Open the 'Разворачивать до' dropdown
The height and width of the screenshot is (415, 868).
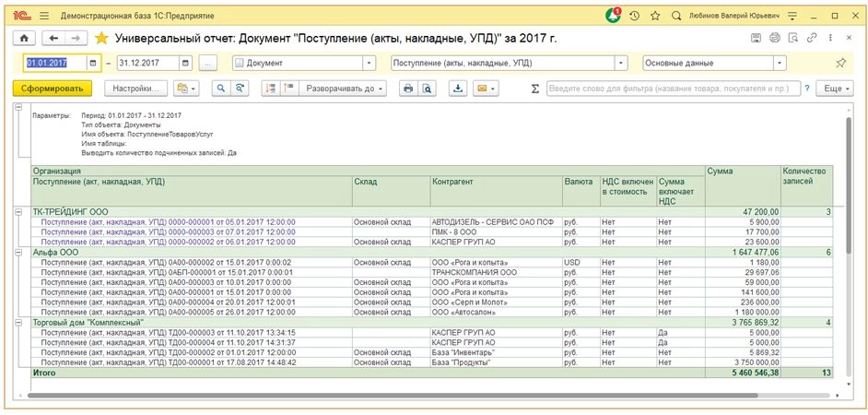click(x=342, y=89)
